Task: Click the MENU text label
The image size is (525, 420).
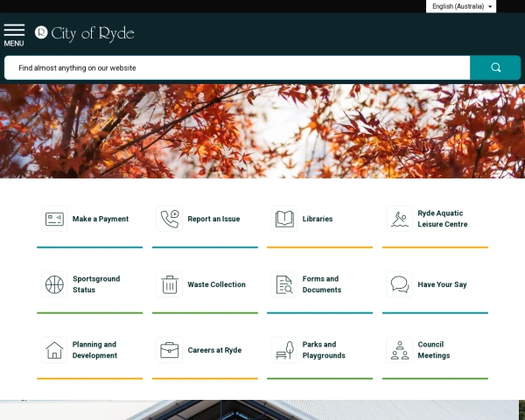Action: 14,44
